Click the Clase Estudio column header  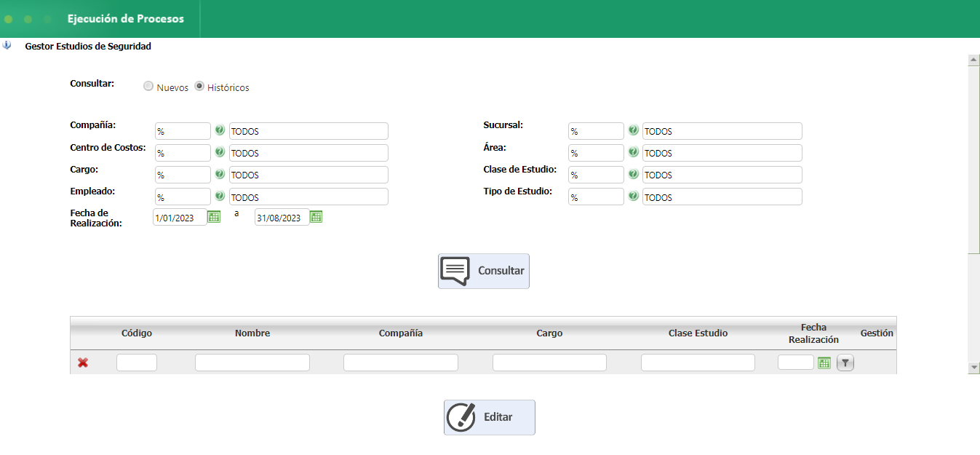[x=698, y=333]
